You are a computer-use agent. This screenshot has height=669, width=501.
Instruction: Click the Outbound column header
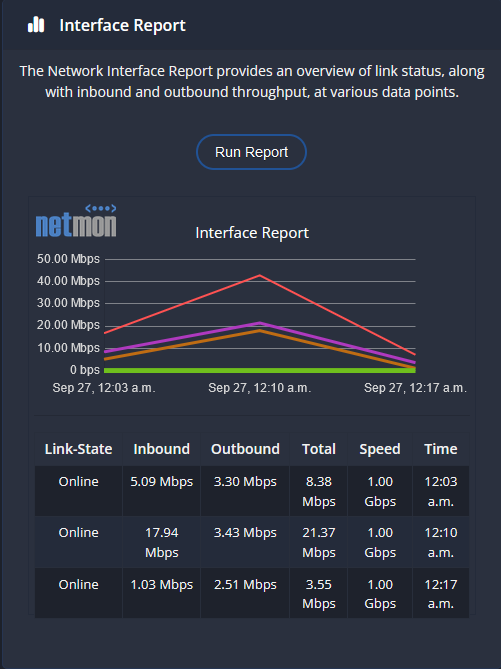(x=245, y=449)
